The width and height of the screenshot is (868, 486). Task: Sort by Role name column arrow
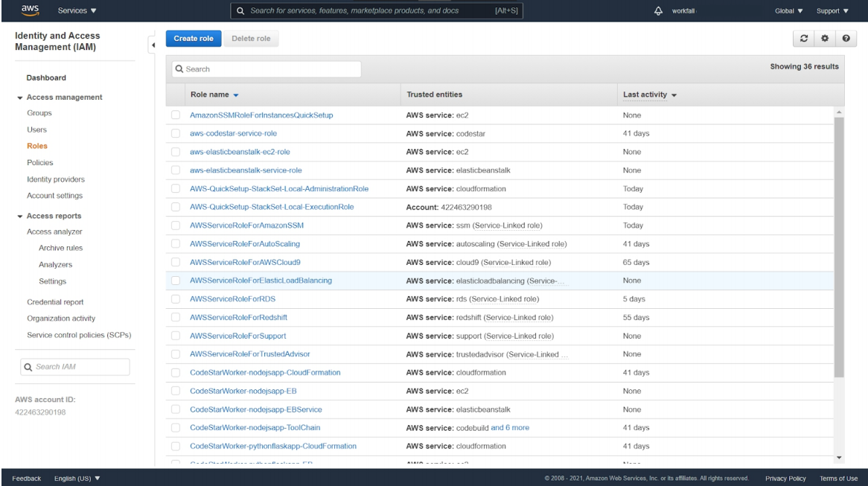coord(236,95)
